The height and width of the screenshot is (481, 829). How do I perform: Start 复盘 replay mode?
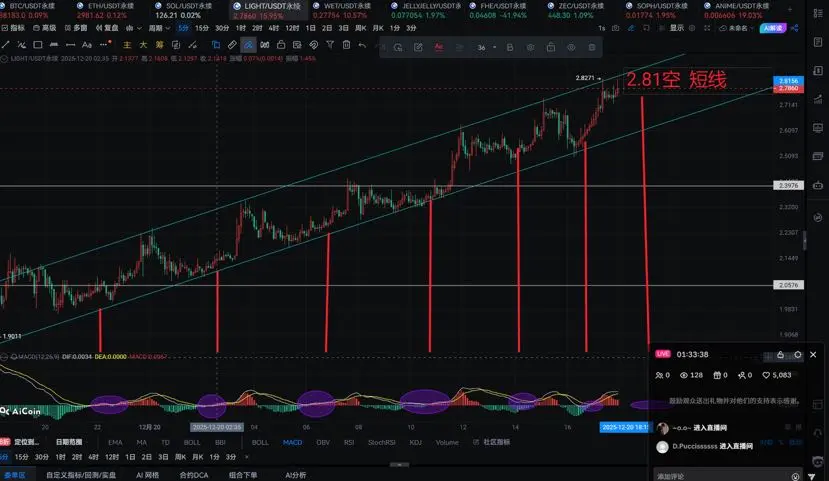107,28
